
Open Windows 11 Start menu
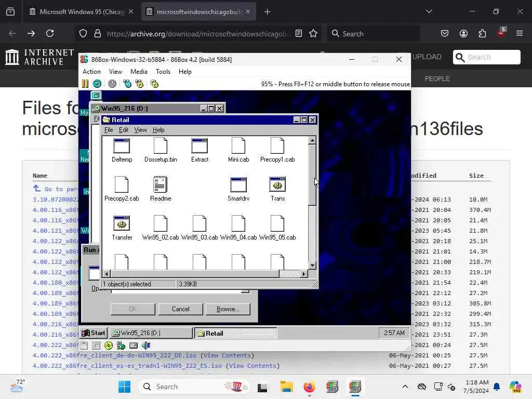[124, 387]
